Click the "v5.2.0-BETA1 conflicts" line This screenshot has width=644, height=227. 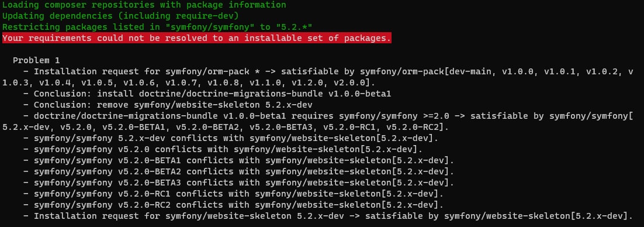(238, 160)
